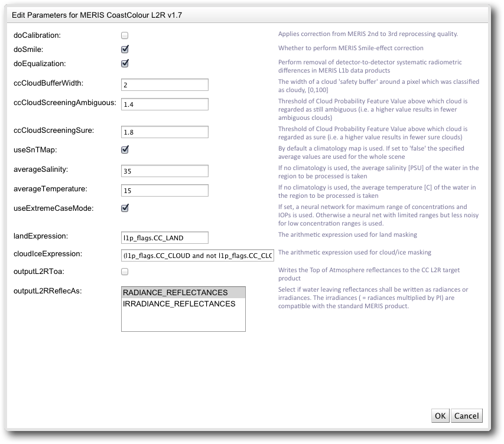The height and width of the screenshot is (444, 504).
Task: Click the ccCloudScreeningSure field showing 1.8
Action: [x=165, y=132]
